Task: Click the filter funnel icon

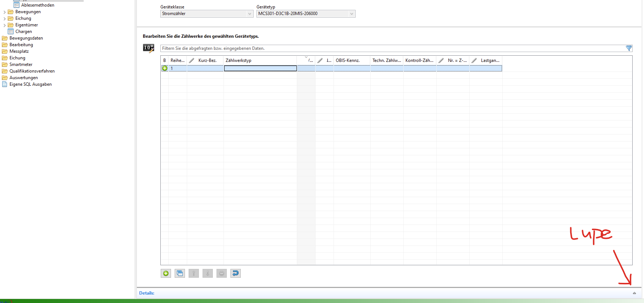Action: (x=629, y=48)
